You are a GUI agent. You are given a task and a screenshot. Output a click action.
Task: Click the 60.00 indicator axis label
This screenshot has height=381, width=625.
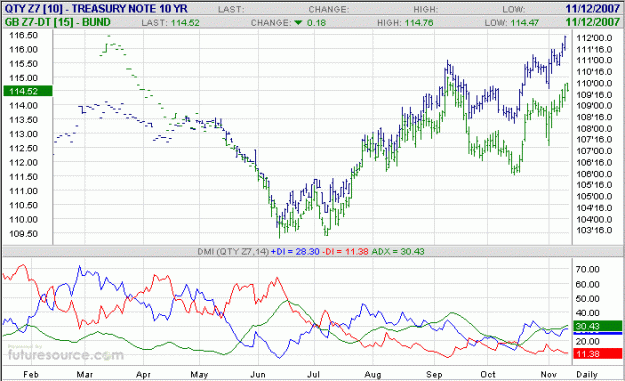pyautogui.click(x=588, y=284)
